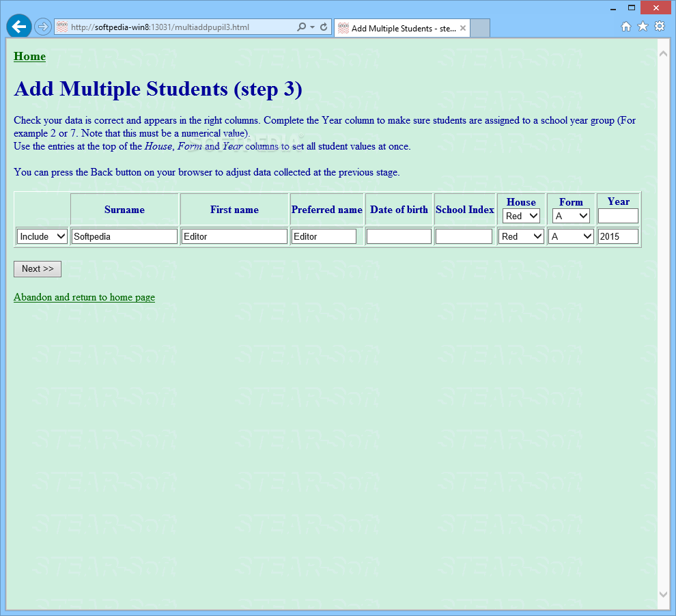Click the scrollbar up arrow
Viewport: 676px width, 616px height.
664,54
